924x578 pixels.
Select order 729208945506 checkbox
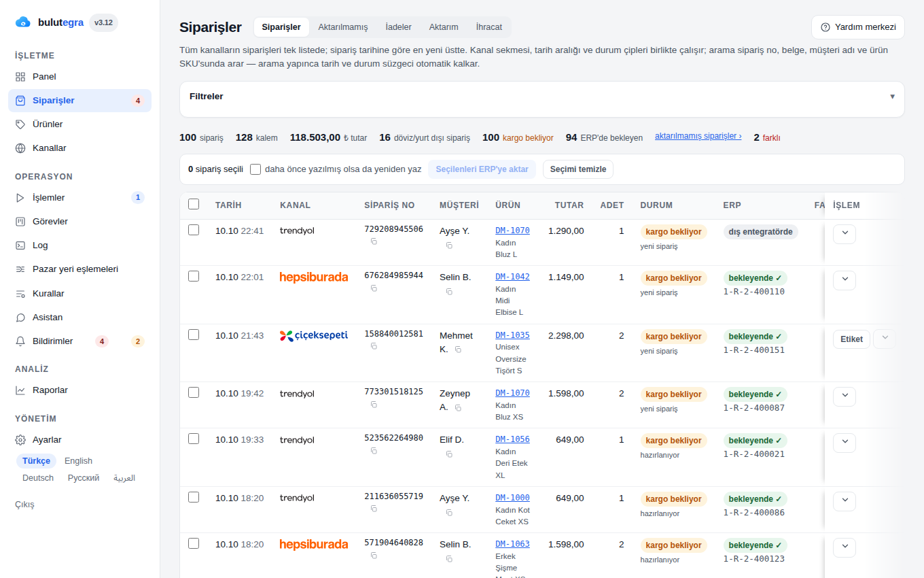point(194,230)
